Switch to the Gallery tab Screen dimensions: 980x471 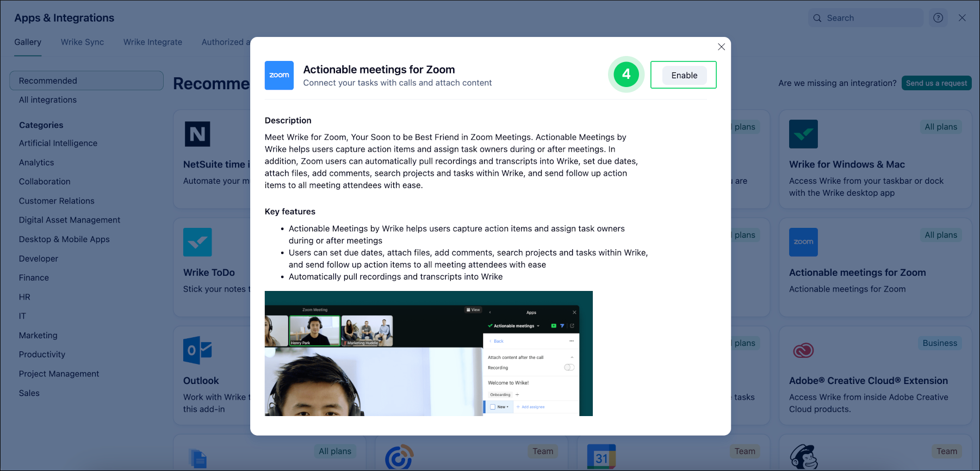point(28,42)
